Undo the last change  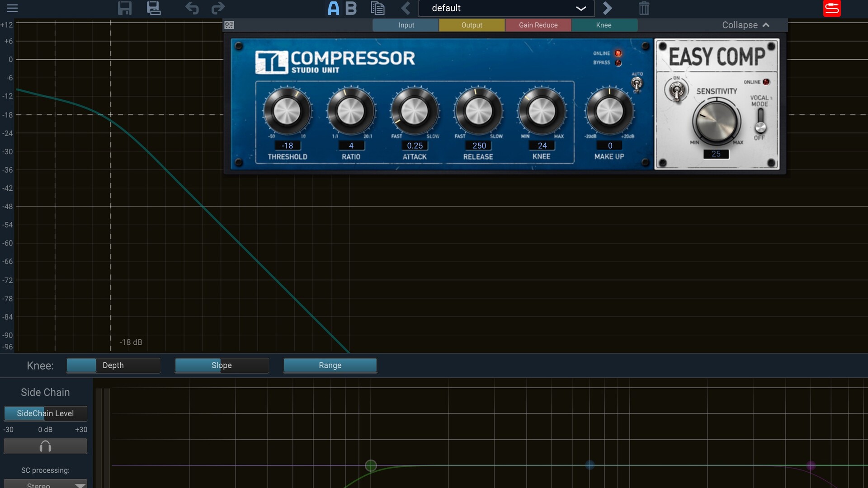(x=192, y=8)
